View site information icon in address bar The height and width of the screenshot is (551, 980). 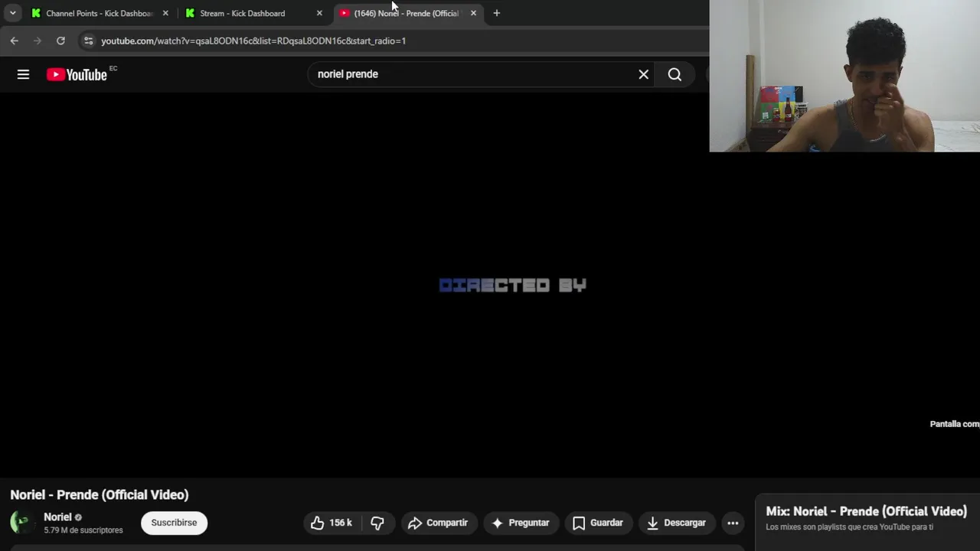pyautogui.click(x=88, y=41)
